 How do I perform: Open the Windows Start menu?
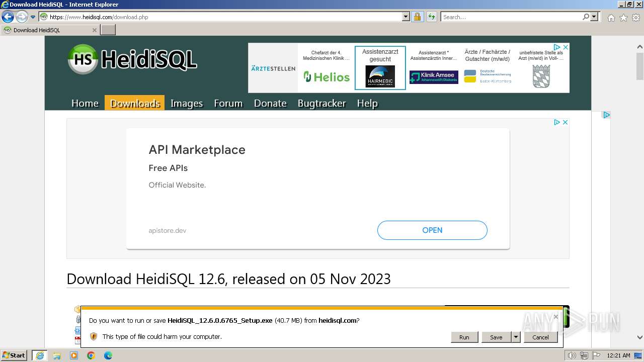tap(14, 355)
